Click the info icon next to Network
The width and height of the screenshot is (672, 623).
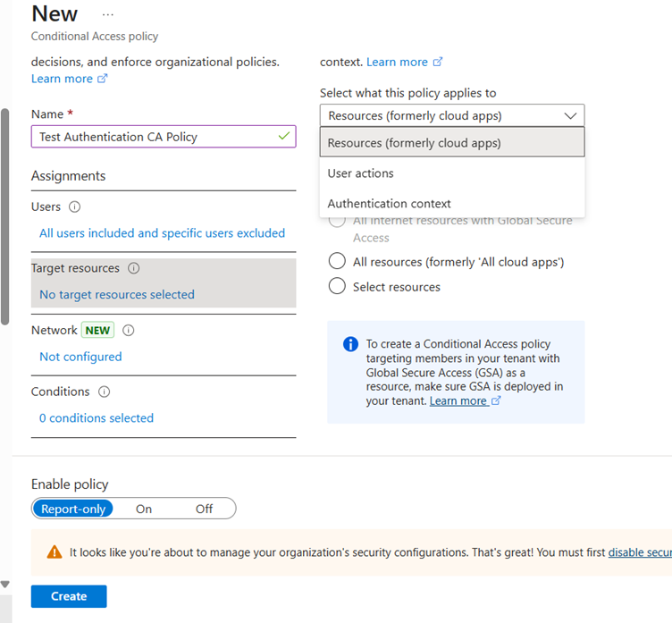[x=129, y=330]
